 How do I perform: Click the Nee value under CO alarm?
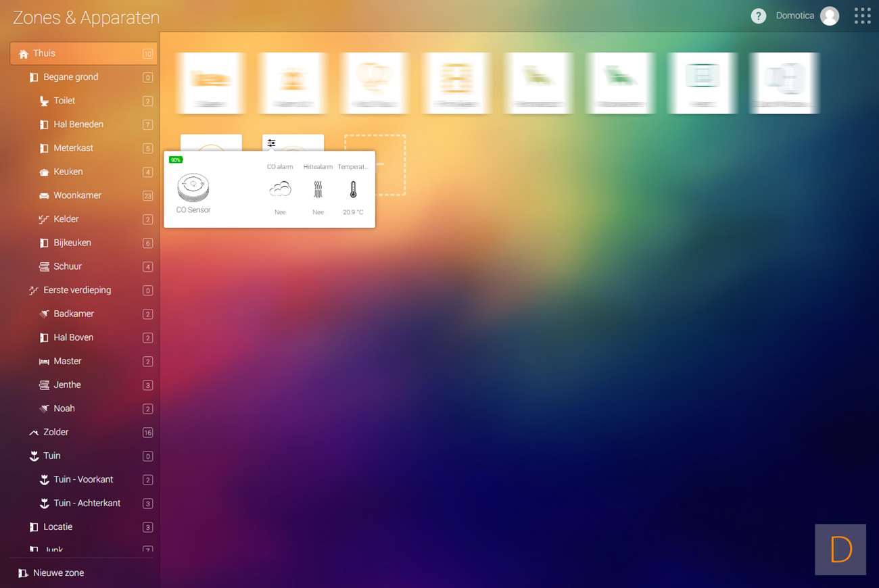click(x=280, y=212)
